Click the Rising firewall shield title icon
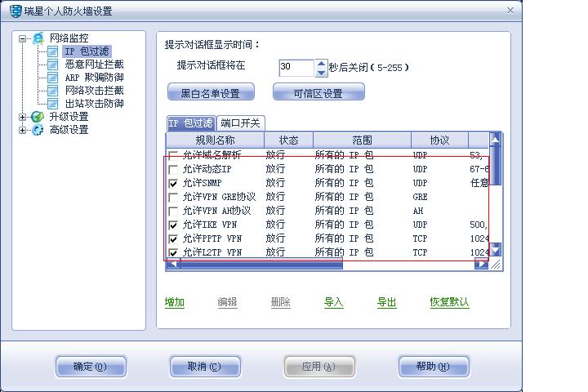Screen dimensions: 588x392 pos(16,11)
